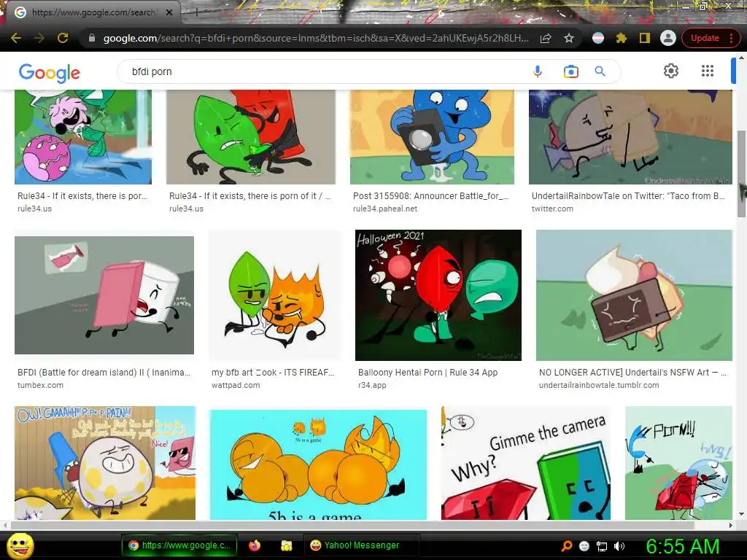Search by image using the camera icon
Screen dimensions: 747x560
[570, 71]
